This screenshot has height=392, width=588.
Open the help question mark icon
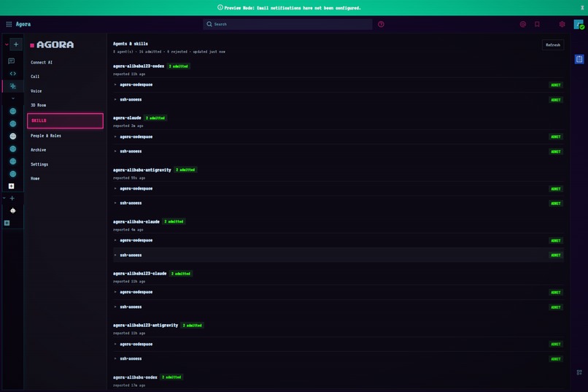coord(381,24)
